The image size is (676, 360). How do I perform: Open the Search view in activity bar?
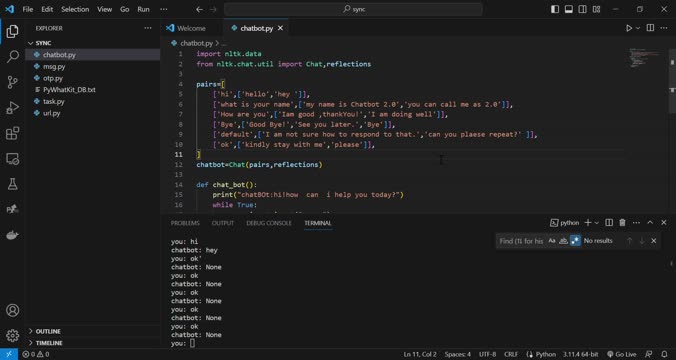[13, 56]
